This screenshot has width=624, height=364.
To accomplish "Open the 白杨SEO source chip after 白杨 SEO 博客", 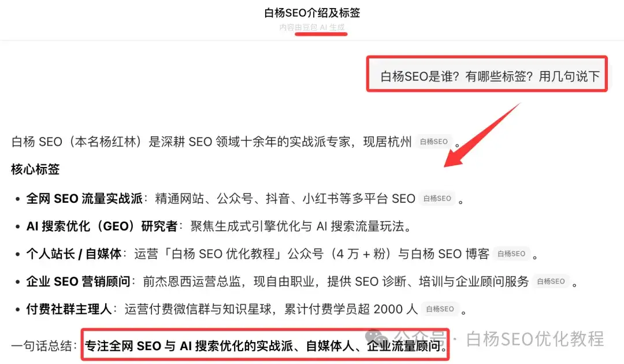I will click(511, 254).
